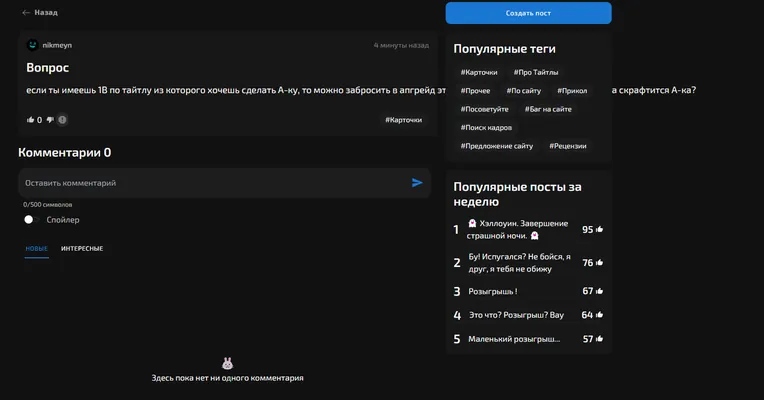Click the Создать пост button

pos(528,13)
